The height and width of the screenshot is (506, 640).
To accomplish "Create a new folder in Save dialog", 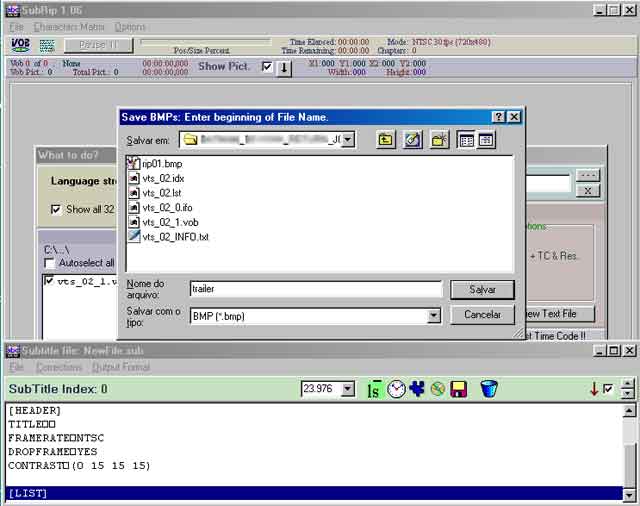I will coord(440,140).
